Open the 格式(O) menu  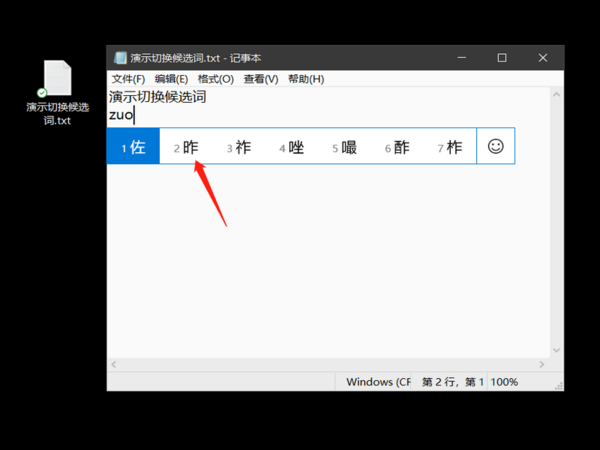tap(216, 79)
